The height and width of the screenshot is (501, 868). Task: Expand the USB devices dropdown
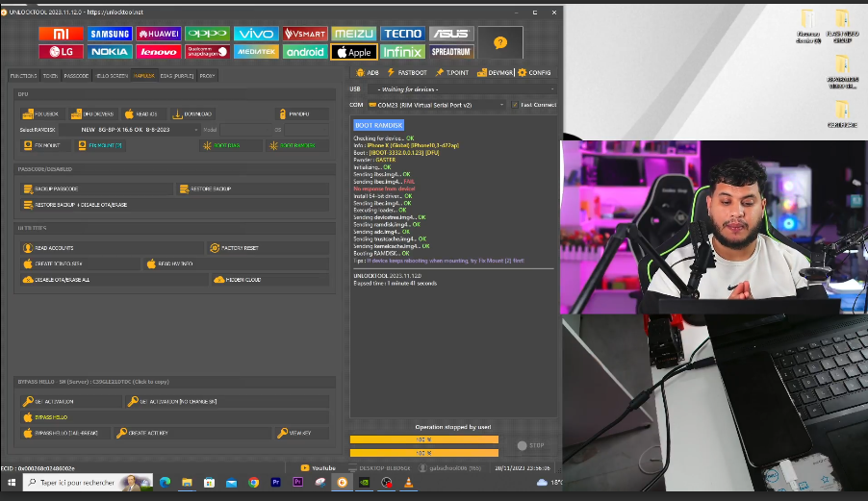(x=462, y=89)
